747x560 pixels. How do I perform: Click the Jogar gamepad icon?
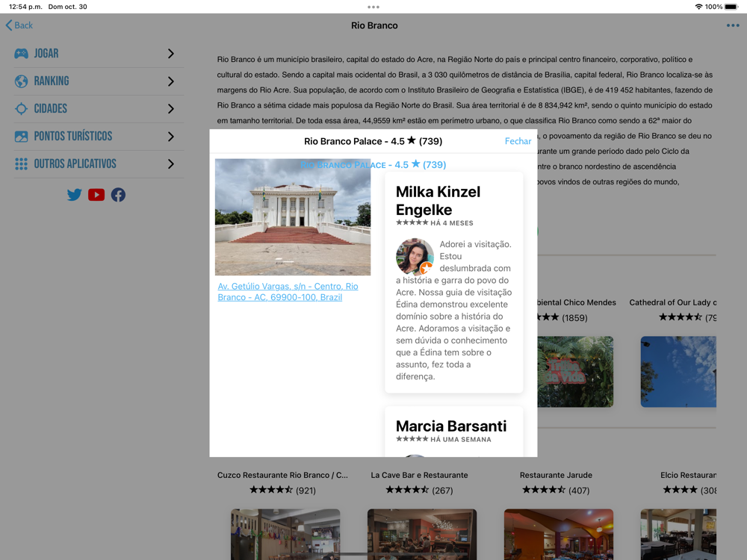21,53
